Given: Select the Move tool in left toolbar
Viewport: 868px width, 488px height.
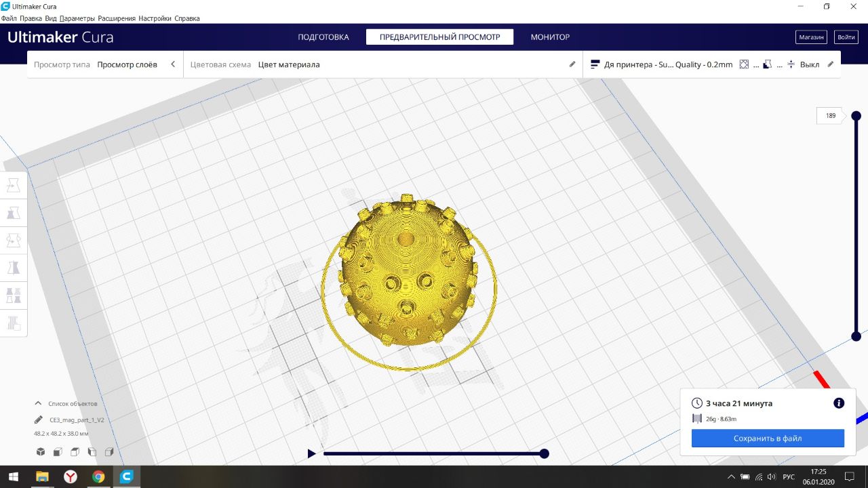Looking at the screenshot, I should click(14, 186).
